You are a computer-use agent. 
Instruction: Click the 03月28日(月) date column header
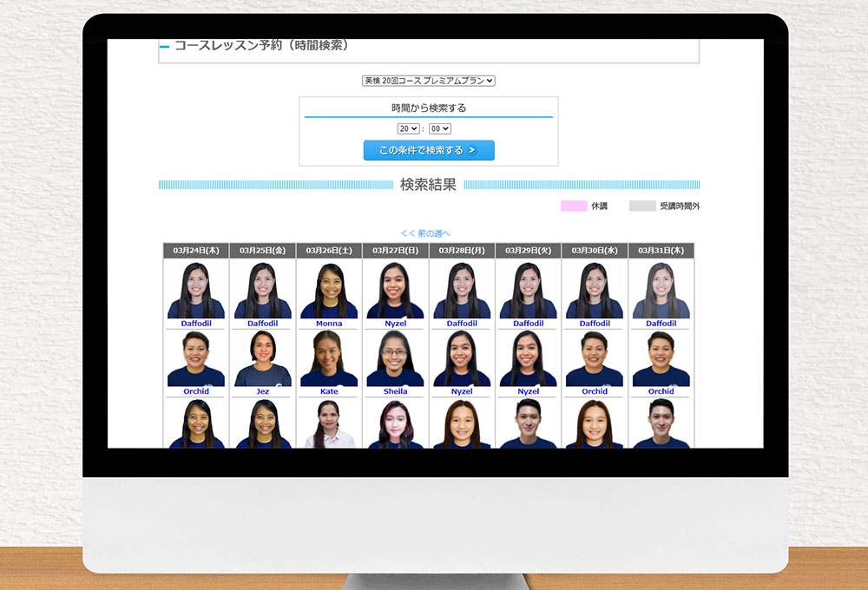click(x=461, y=250)
